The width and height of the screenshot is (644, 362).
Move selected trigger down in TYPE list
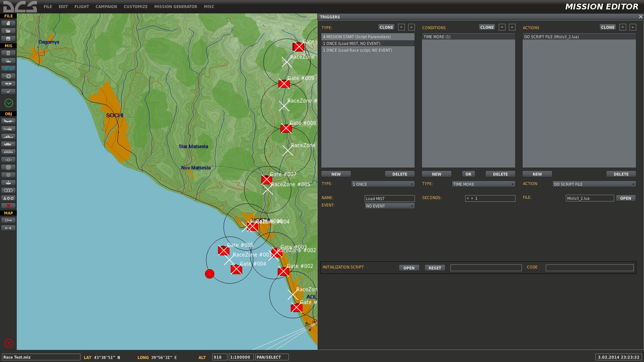click(412, 27)
